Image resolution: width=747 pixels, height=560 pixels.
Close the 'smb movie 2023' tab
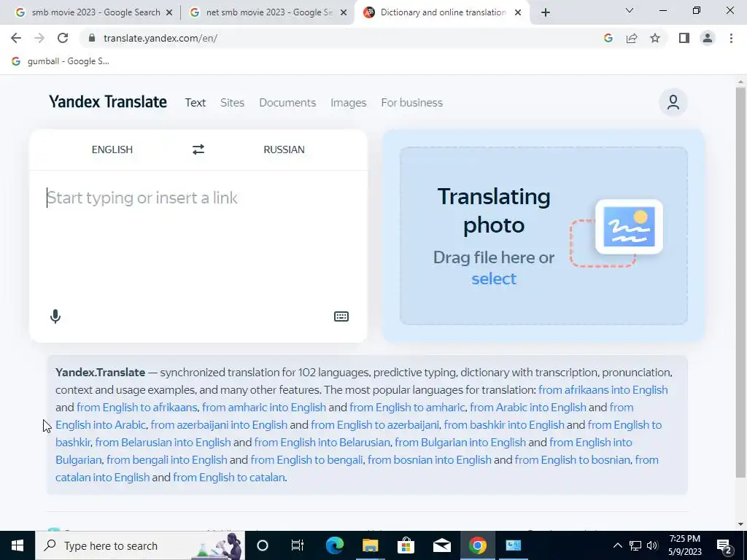point(169,12)
